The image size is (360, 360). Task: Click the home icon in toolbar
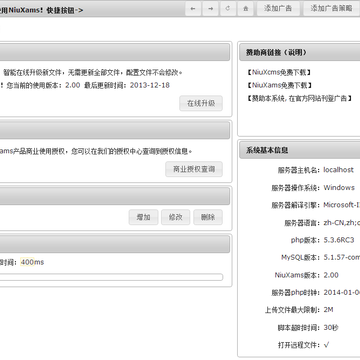246,9
